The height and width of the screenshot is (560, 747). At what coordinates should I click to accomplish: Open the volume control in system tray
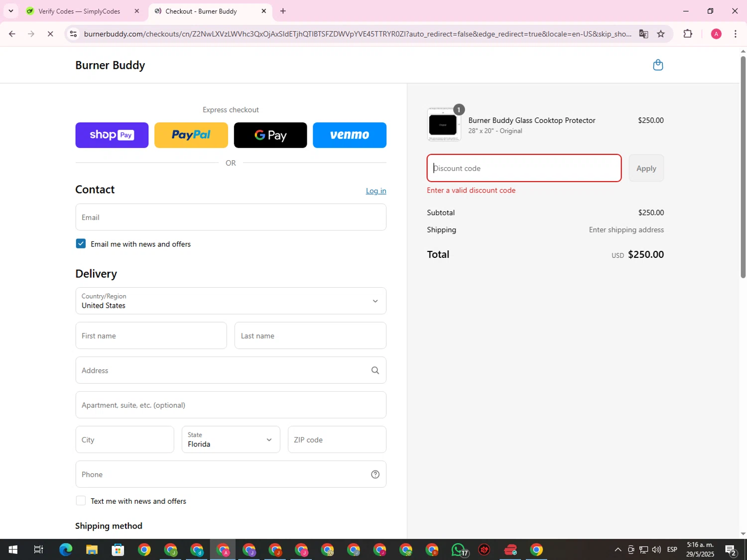656,550
